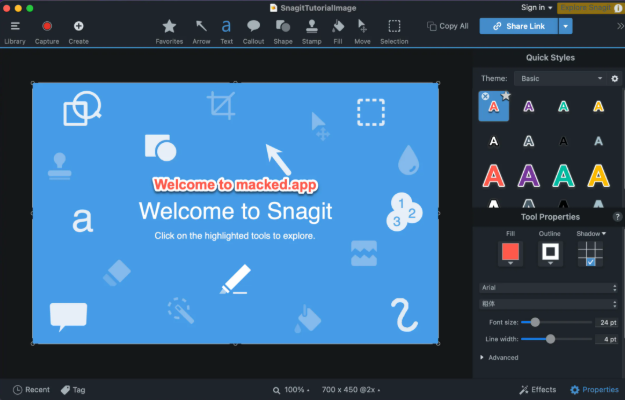Toggle the bottom-center shadow direction cell

pos(591,261)
